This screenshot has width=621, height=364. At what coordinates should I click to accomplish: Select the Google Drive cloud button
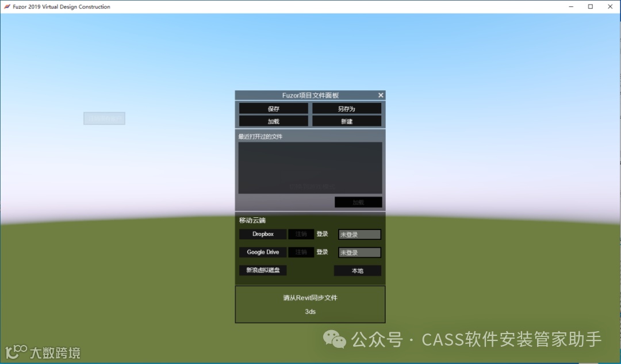[x=263, y=252]
